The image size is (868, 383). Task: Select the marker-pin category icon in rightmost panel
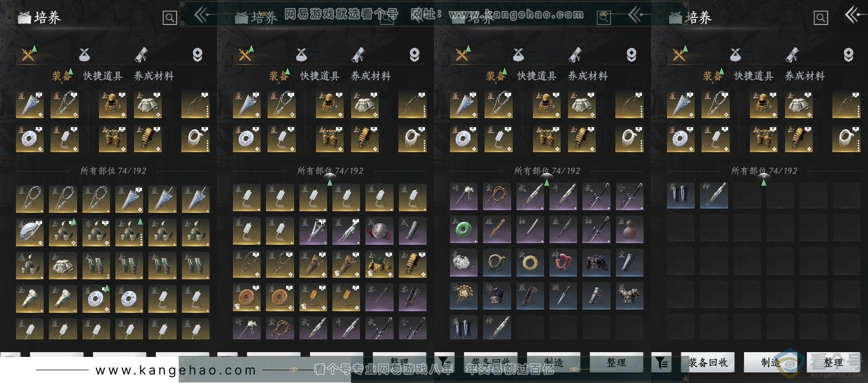848,55
